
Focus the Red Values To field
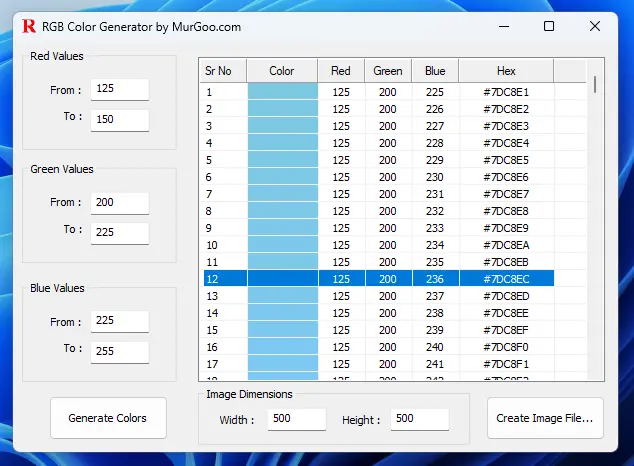120,120
